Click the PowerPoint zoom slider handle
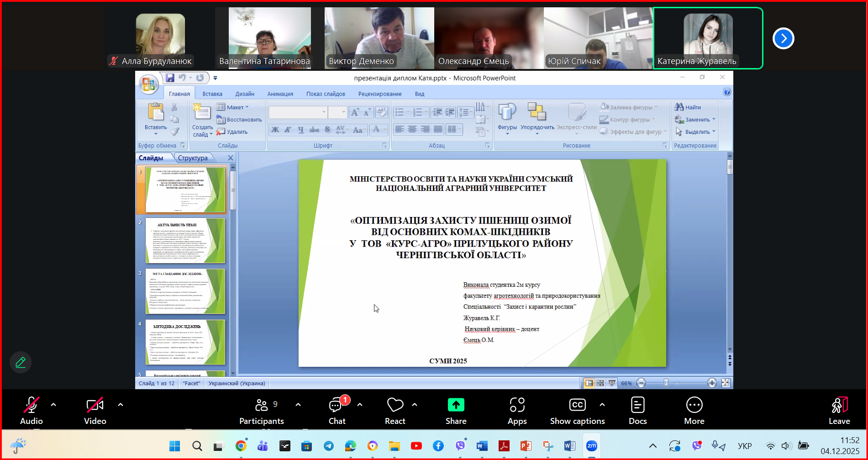 (666, 383)
